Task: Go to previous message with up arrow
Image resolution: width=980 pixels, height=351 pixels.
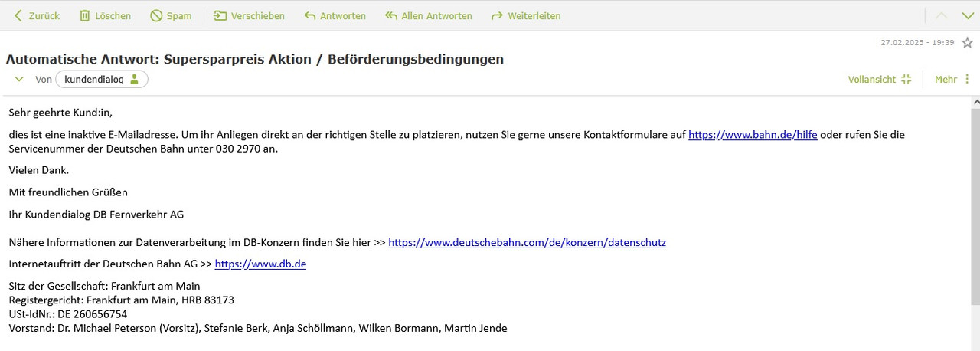Action: 942,15
